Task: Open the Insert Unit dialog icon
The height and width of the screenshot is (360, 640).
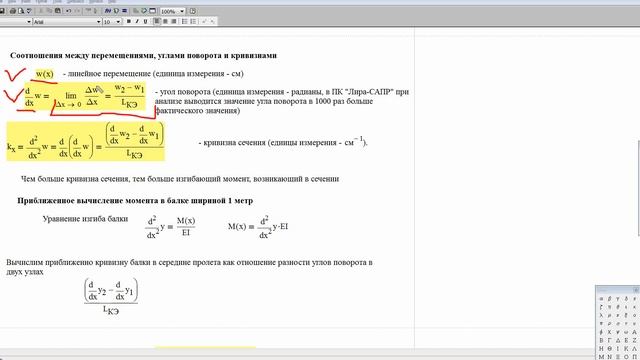Action: click(116, 11)
